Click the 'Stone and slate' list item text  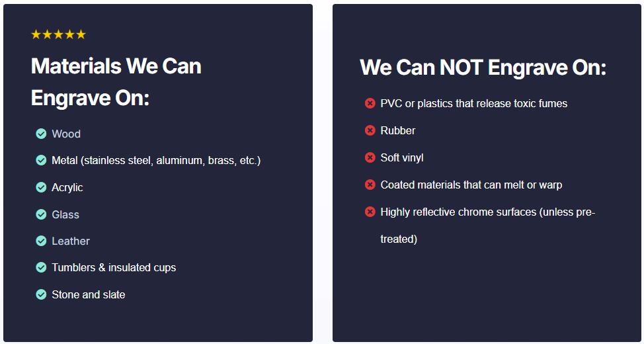pyautogui.click(x=88, y=294)
